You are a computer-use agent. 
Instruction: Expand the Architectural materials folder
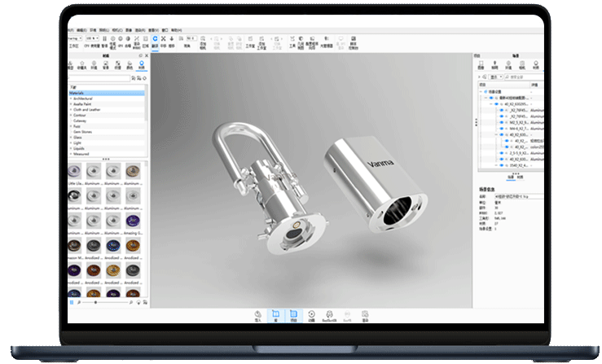pos(70,99)
